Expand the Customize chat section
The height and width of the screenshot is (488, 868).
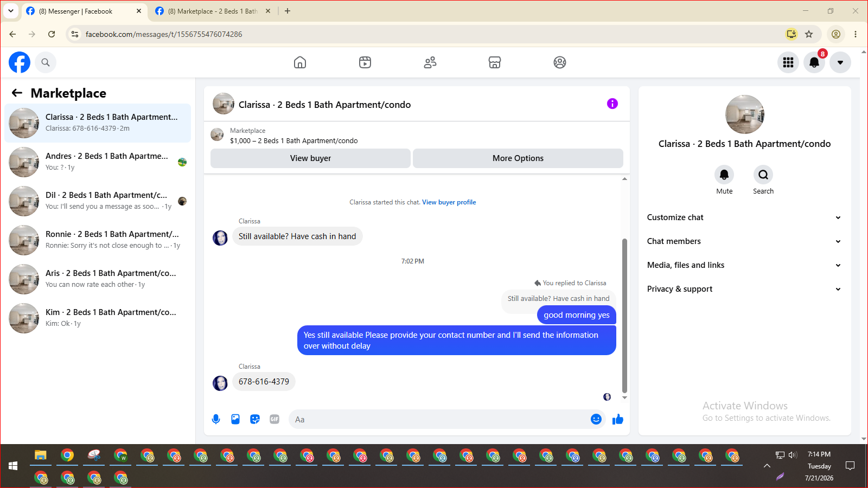click(744, 217)
